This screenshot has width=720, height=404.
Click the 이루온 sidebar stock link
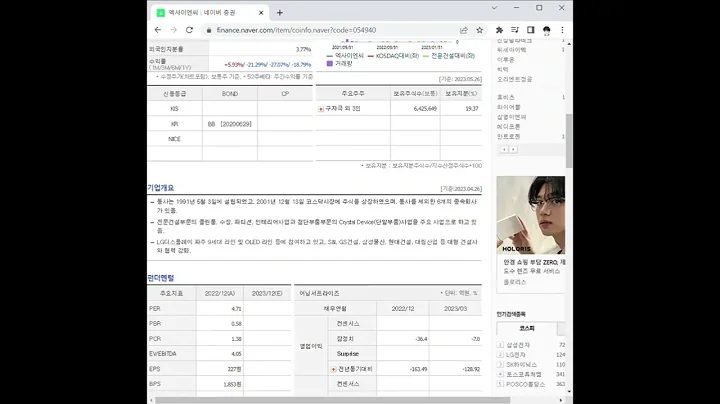pyautogui.click(x=506, y=60)
